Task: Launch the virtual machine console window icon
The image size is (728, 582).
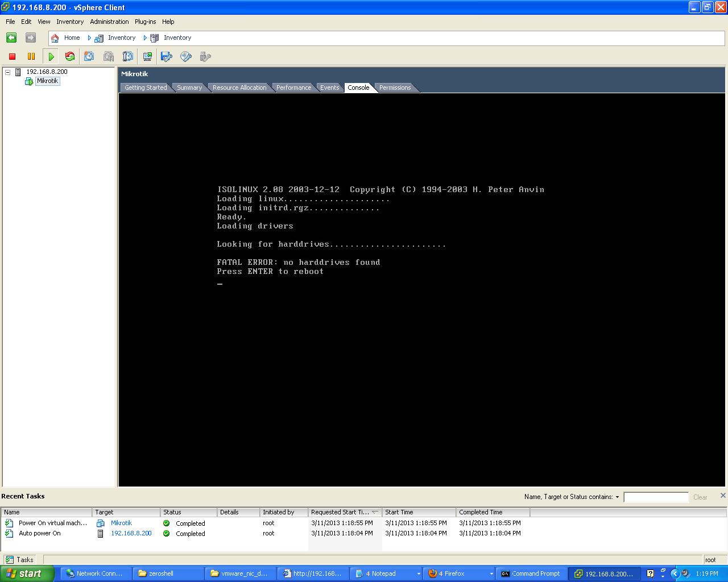Action: coord(147,56)
